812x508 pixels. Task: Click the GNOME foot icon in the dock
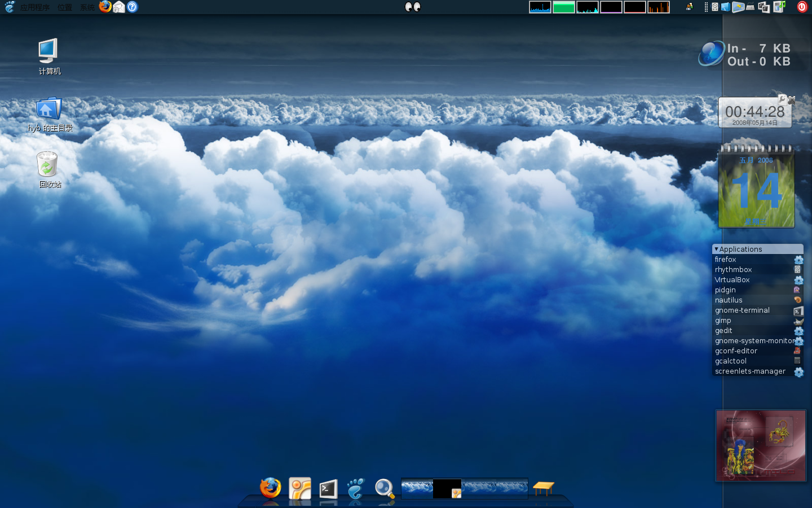point(356,488)
